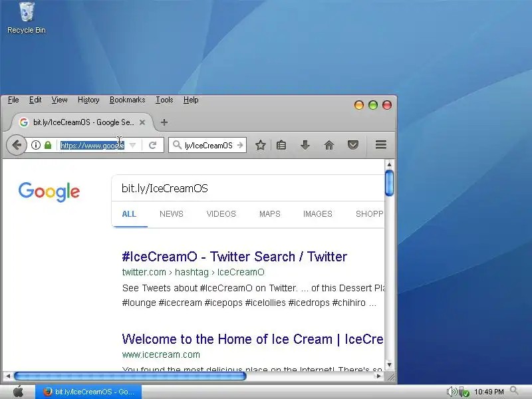This screenshot has width=532, height=399.
Task: Click the taskbar clock showing 10:49 PM
Action: 489,392
